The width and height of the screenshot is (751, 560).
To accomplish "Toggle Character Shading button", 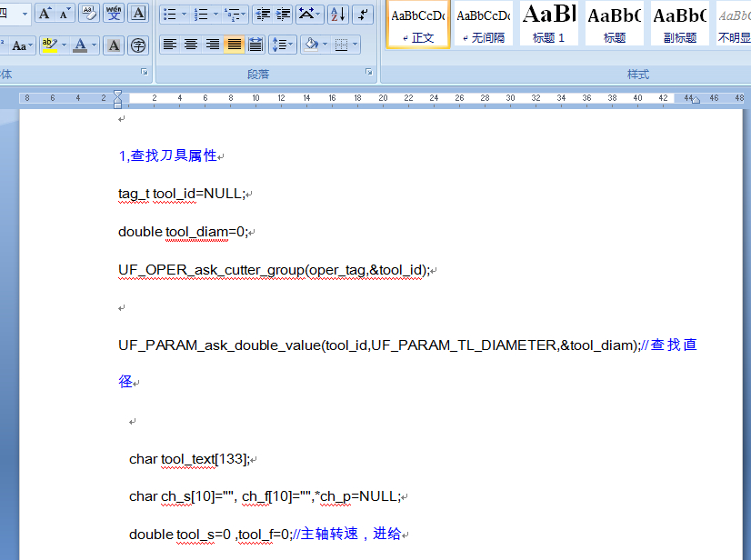I will click(x=114, y=45).
